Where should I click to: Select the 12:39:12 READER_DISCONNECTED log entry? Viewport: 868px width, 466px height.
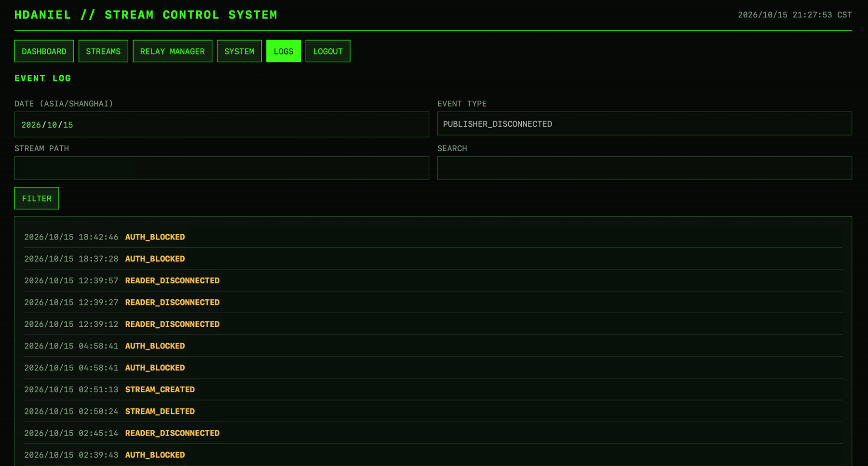(x=433, y=324)
